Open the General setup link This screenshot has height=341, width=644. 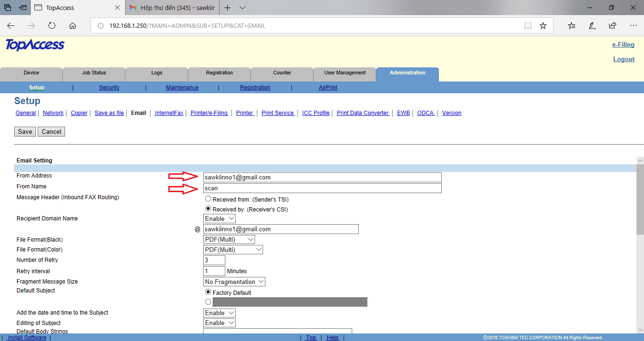(x=25, y=113)
